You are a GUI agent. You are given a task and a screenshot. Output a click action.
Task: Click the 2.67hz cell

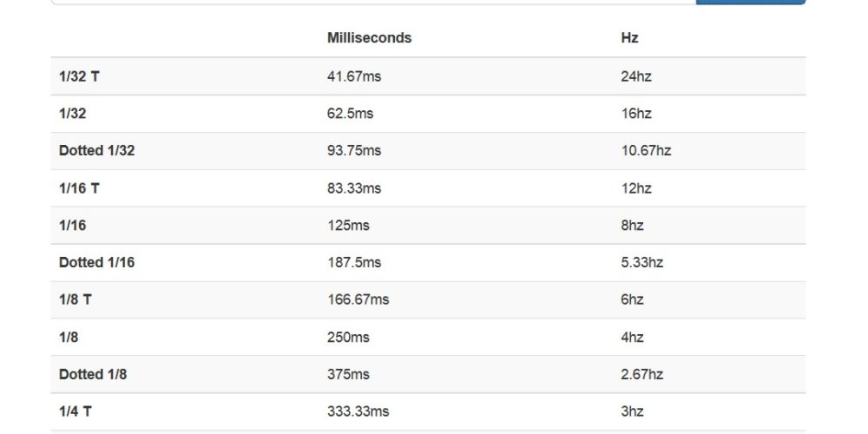click(642, 374)
